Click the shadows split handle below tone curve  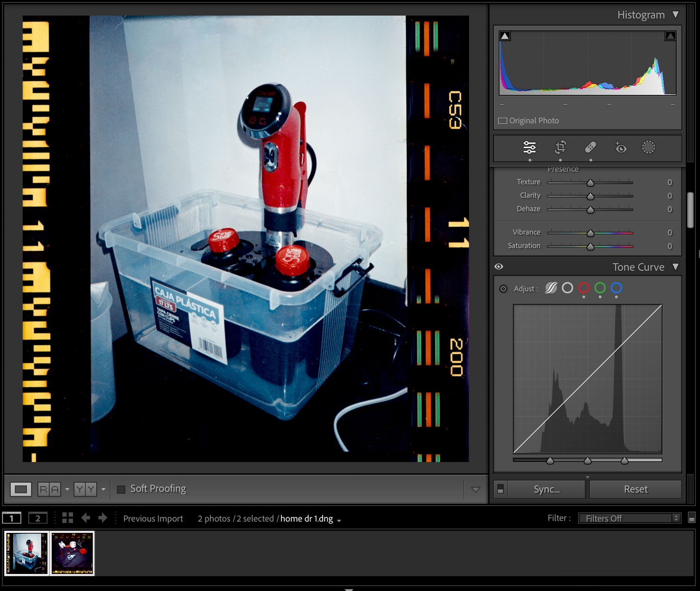tap(550, 460)
